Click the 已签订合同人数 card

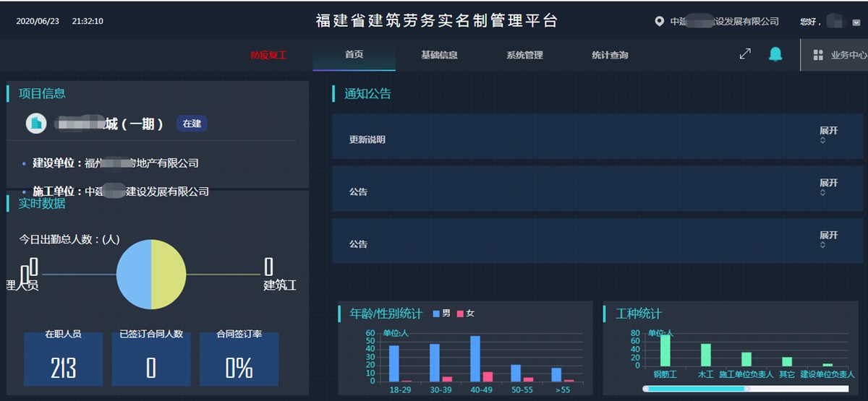(x=151, y=359)
